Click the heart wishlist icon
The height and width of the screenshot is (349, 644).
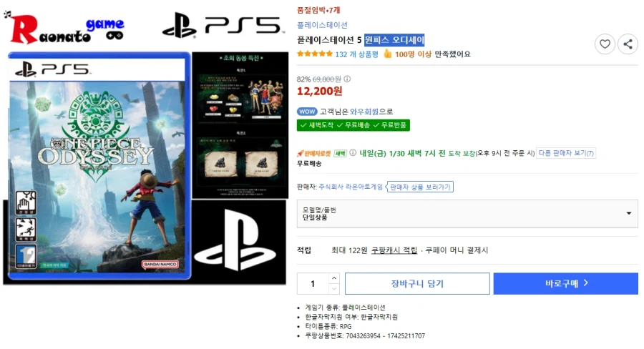[x=605, y=44]
